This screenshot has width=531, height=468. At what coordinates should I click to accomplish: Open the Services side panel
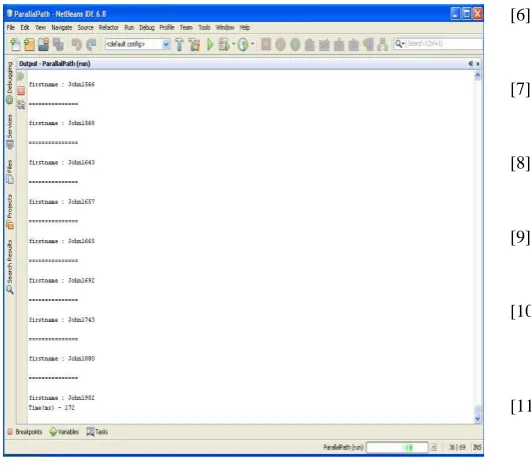click(x=10, y=132)
